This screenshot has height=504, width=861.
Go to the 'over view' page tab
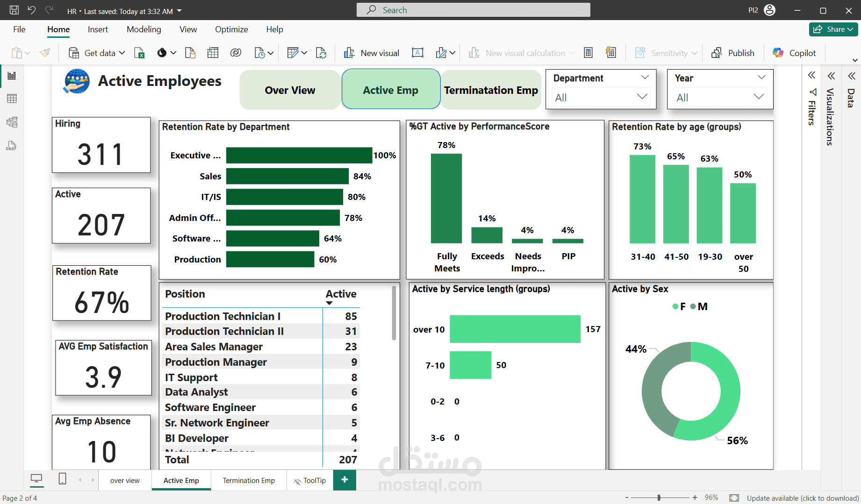click(x=125, y=480)
